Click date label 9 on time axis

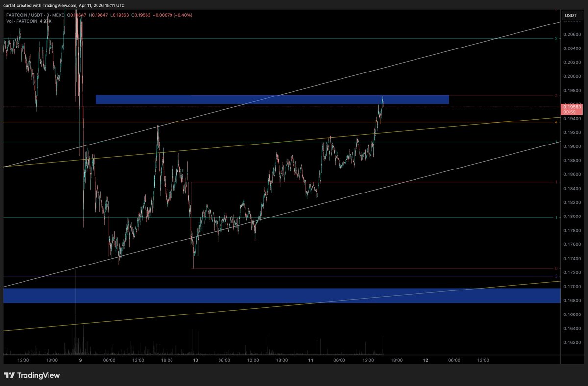80,360
